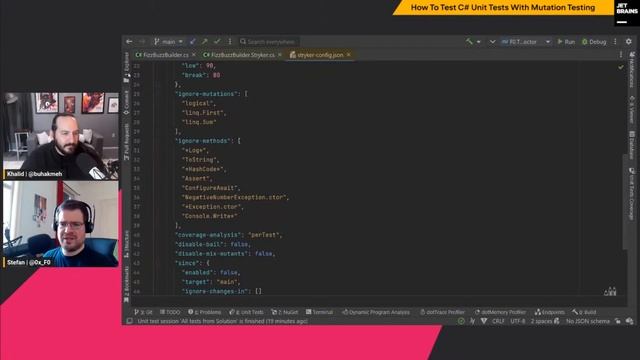The image size is (640, 360).
Task: Close the stryker-config.json tab
Action: (349, 55)
